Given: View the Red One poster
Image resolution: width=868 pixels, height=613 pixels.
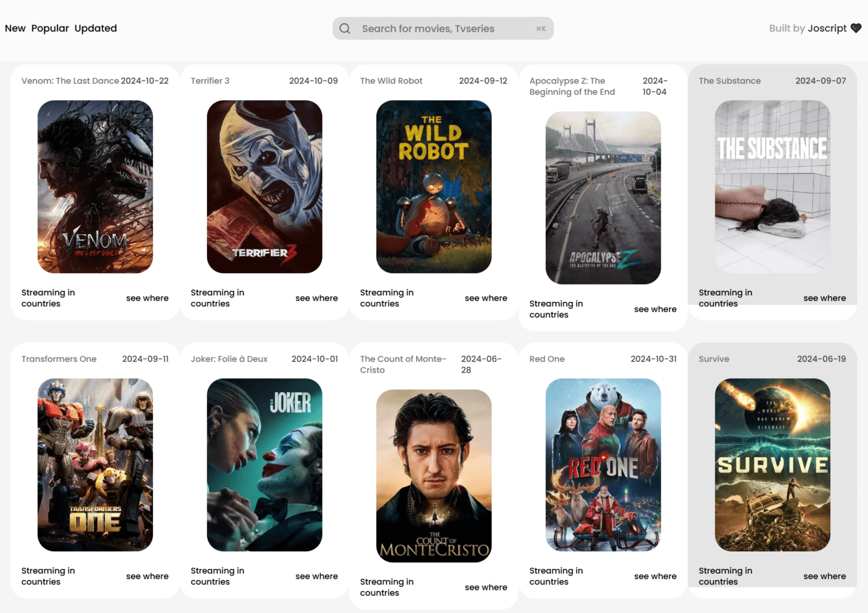Looking at the screenshot, I should (603, 465).
